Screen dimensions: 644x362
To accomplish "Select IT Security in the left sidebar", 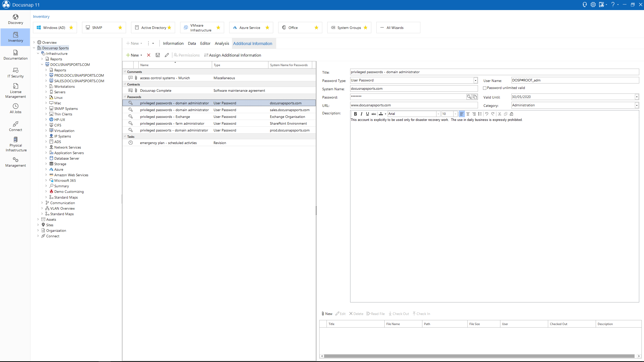I will [15, 73].
